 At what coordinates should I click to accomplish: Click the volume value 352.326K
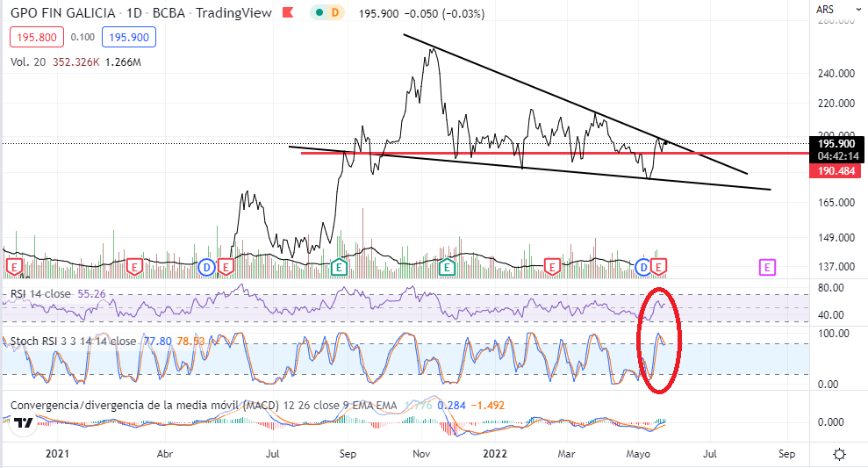pyautogui.click(x=75, y=62)
